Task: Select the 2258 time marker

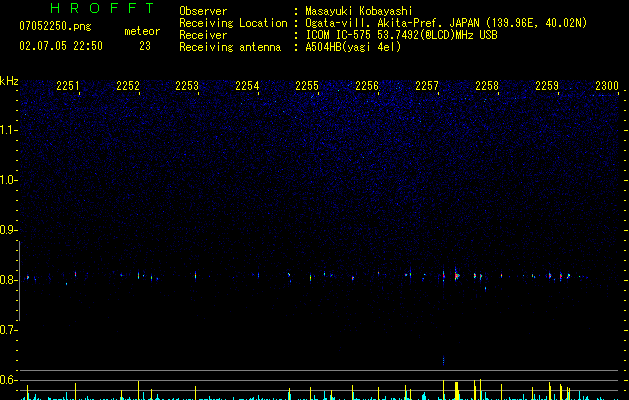Action: (487, 86)
